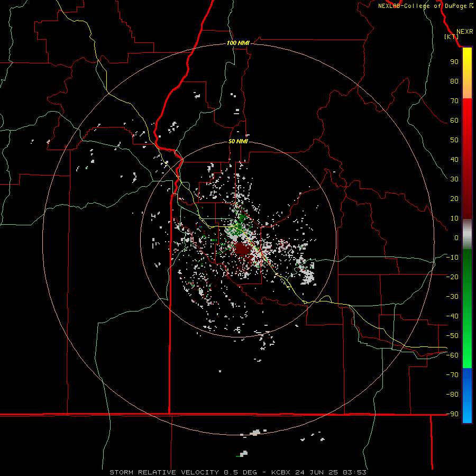Click the dark red velocity blob at radar center
This screenshot has height=476, width=476.
(242, 249)
